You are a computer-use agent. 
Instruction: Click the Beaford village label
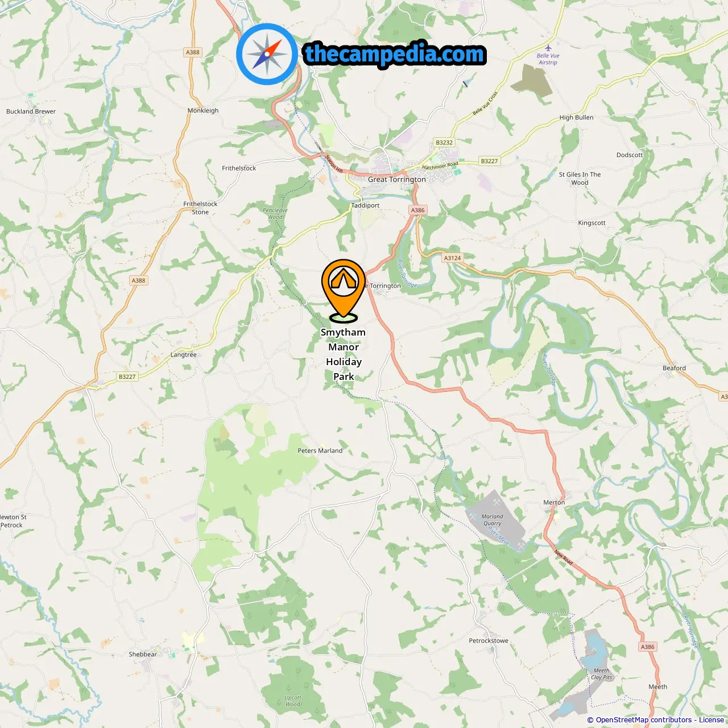675,368
